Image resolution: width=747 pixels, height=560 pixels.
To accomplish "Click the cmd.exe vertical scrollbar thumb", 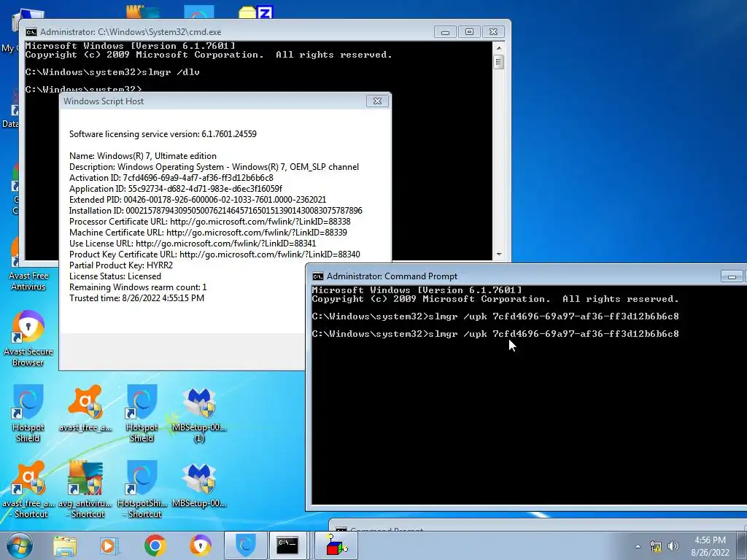I will click(x=499, y=62).
